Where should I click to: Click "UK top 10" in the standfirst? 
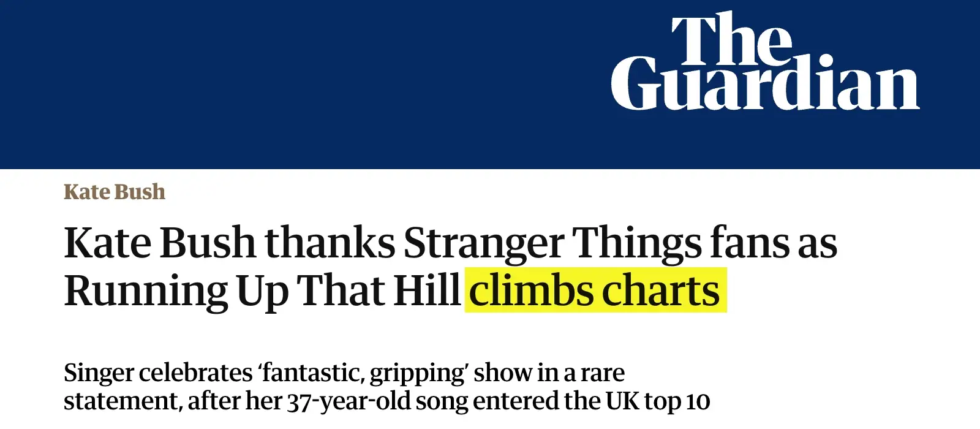click(657, 401)
